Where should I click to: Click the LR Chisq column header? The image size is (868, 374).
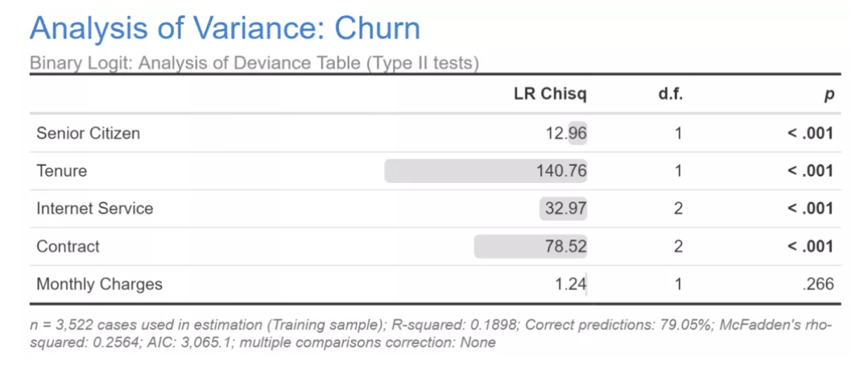[x=550, y=94]
